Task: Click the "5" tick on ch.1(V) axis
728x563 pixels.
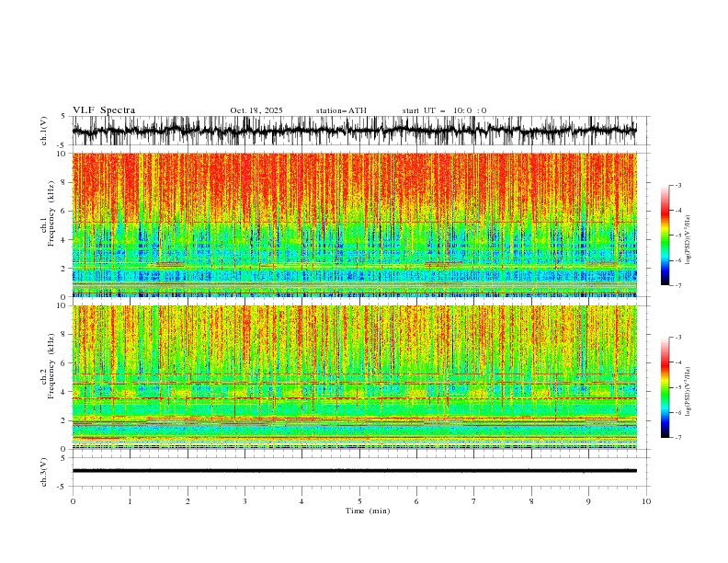Action: click(x=63, y=117)
